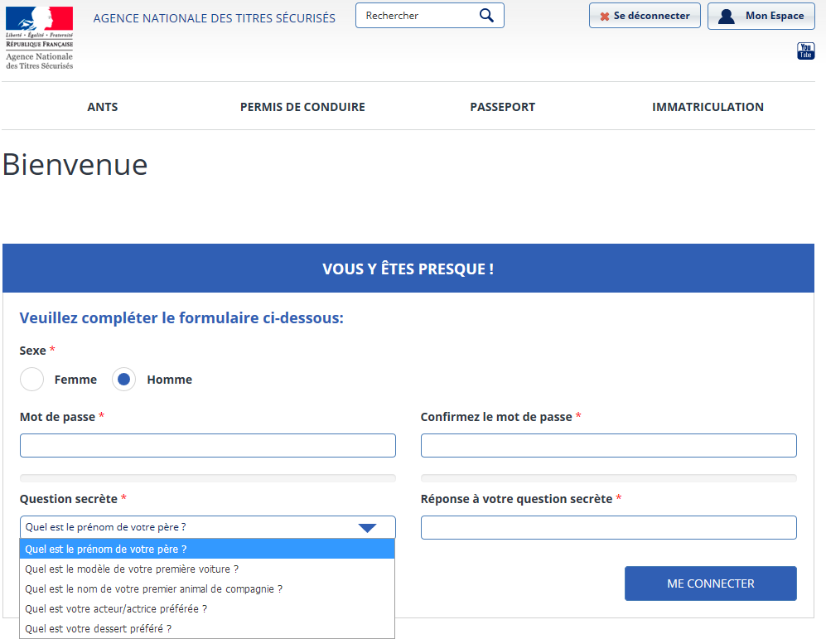Click the search magnifying glass icon
Viewport: 826px width, 644px height.
coord(486,16)
